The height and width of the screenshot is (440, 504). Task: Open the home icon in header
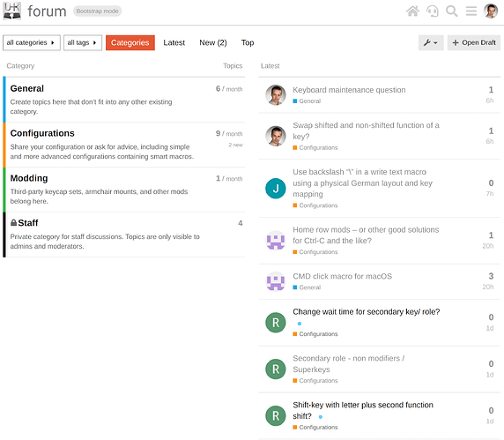pyautogui.click(x=412, y=11)
